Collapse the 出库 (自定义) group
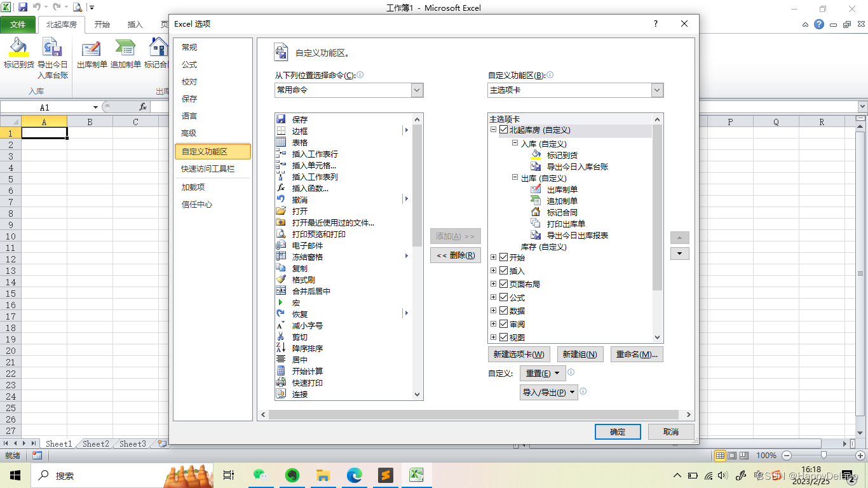 515,178
